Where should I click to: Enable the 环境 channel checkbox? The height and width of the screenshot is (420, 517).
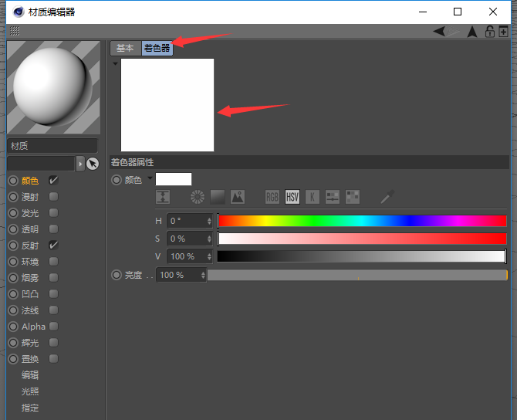pos(53,261)
